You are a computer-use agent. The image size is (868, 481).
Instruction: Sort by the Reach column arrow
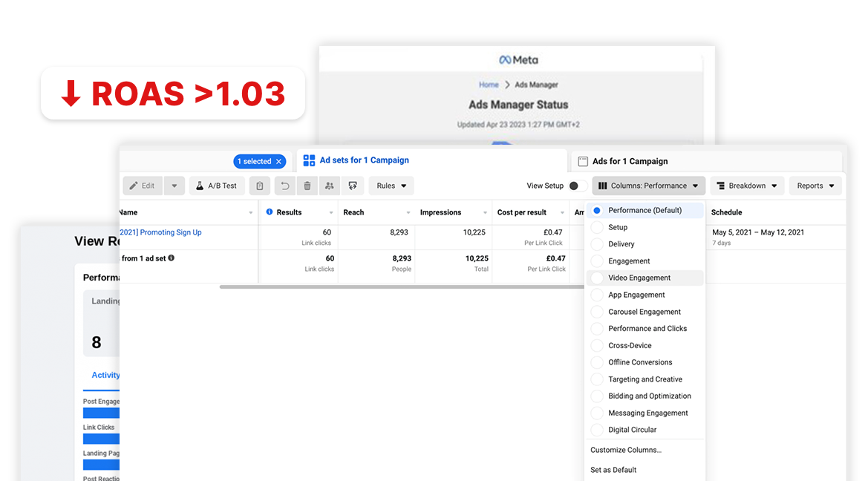coord(408,213)
